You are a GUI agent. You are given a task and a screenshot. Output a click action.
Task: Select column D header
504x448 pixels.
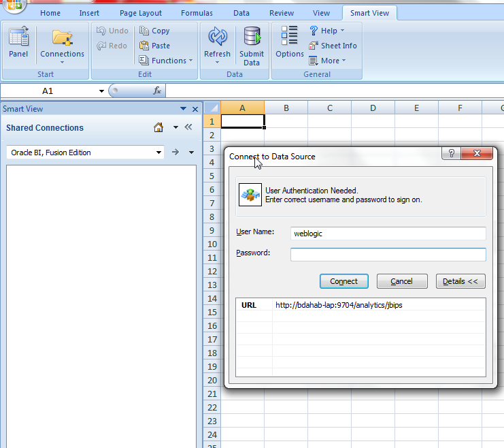coord(373,108)
